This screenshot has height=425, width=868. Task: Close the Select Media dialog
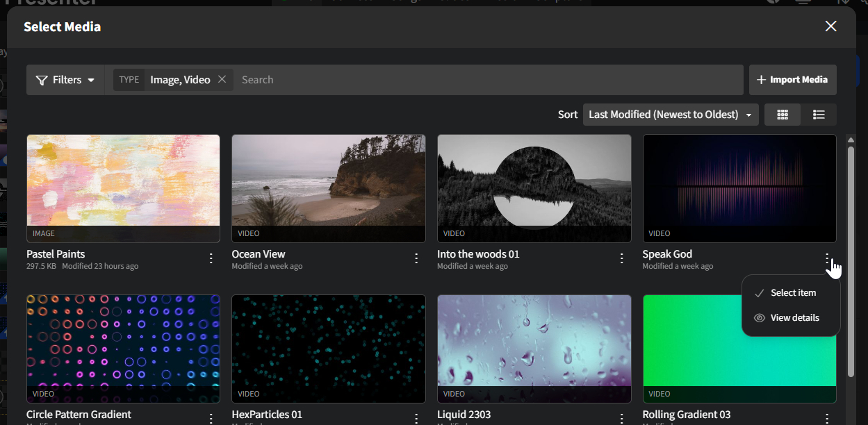pos(830,26)
